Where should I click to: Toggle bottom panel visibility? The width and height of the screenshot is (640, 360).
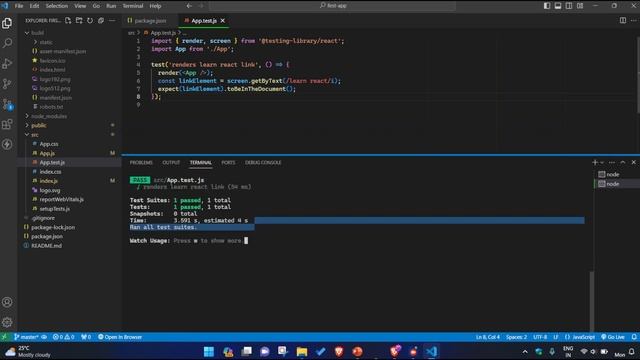coord(558,6)
